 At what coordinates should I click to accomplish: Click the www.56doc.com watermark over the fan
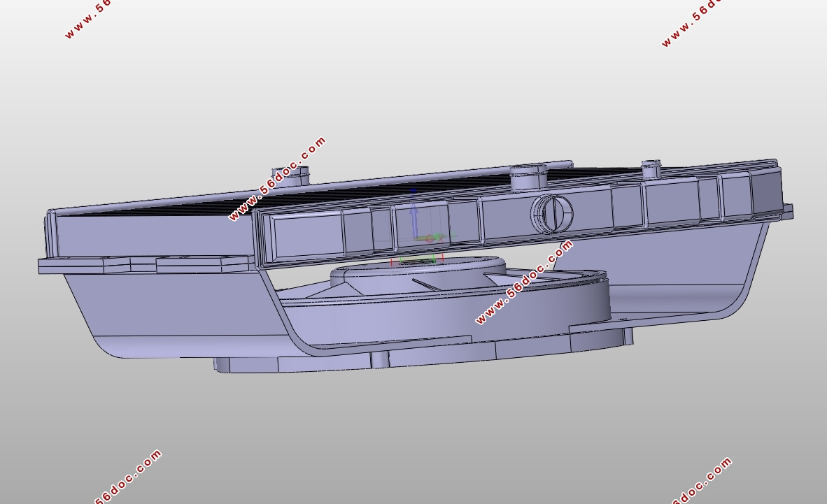[x=524, y=282]
